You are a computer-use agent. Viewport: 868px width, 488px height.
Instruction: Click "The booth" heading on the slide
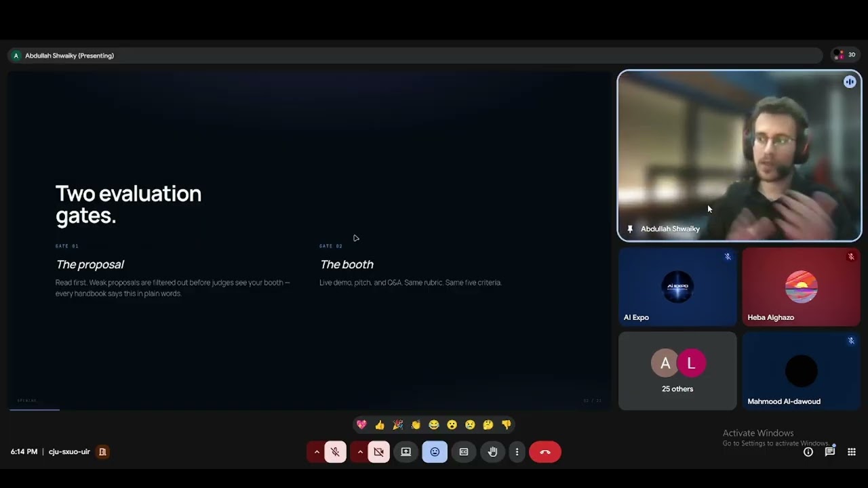(x=347, y=264)
